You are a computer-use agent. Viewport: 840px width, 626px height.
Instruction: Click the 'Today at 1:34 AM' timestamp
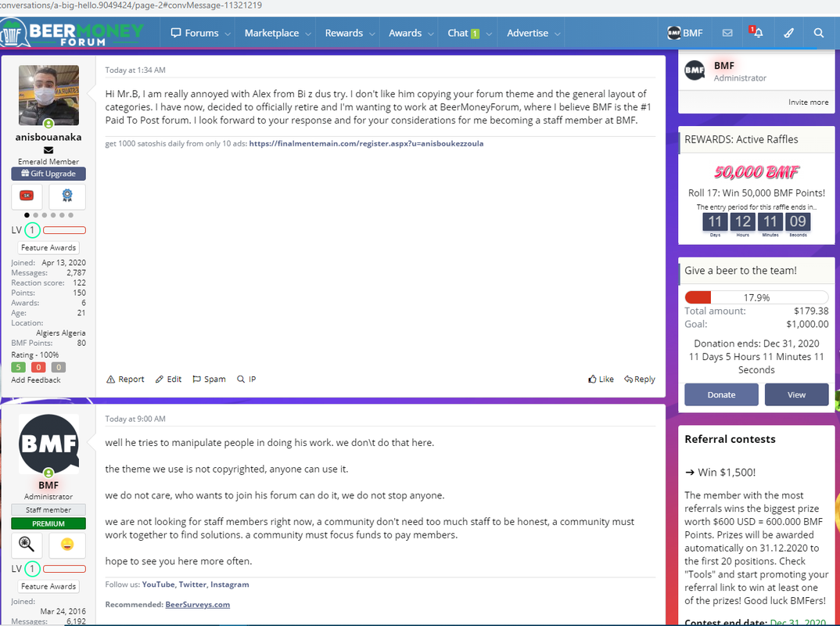[135, 70]
